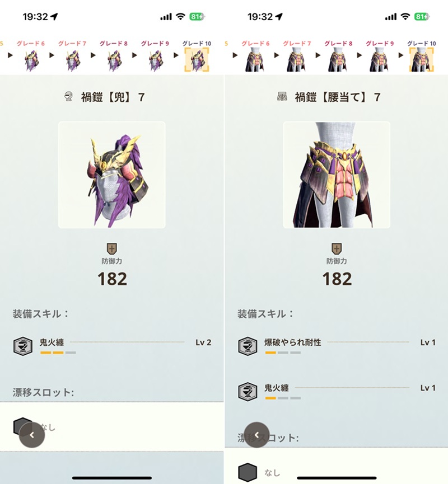Tap the waist type icon beside 禍鎧【腰当て】7
This screenshot has width=448, height=484.
(282, 97)
